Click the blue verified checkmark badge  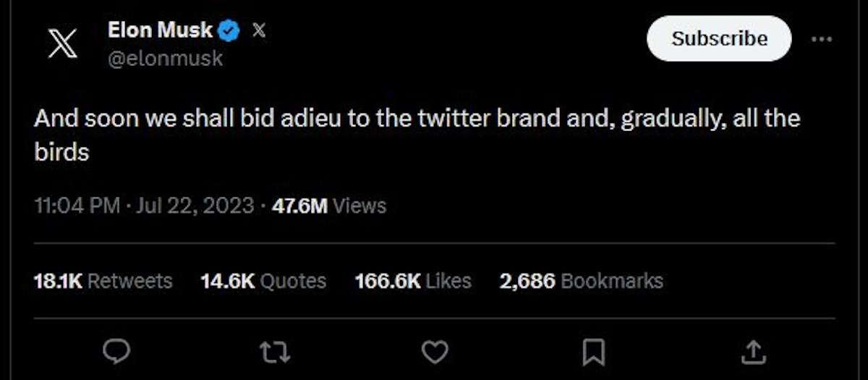[229, 31]
